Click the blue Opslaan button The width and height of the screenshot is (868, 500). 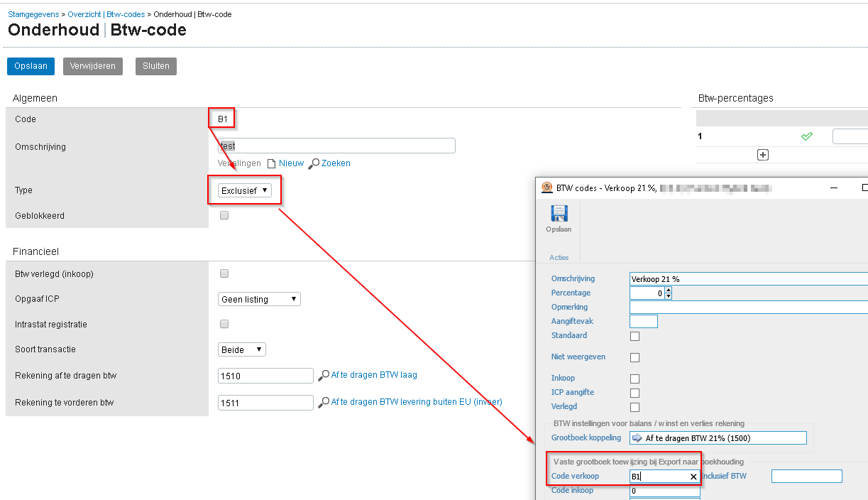[31, 66]
